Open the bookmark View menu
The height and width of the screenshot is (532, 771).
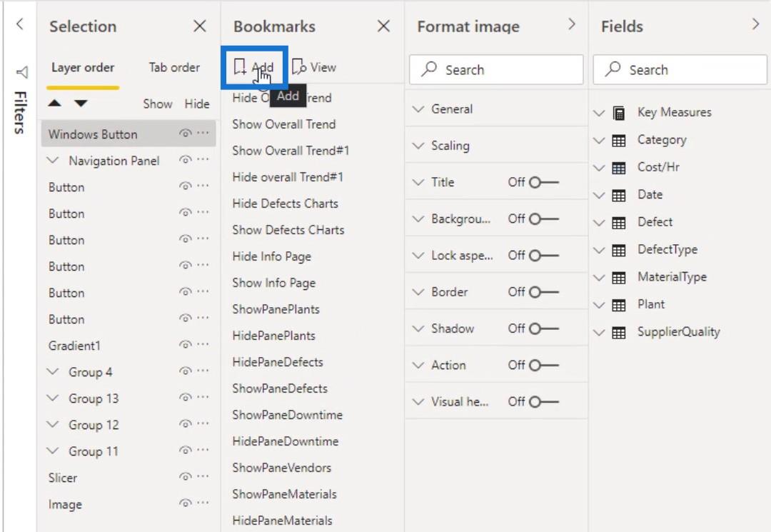click(x=314, y=67)
